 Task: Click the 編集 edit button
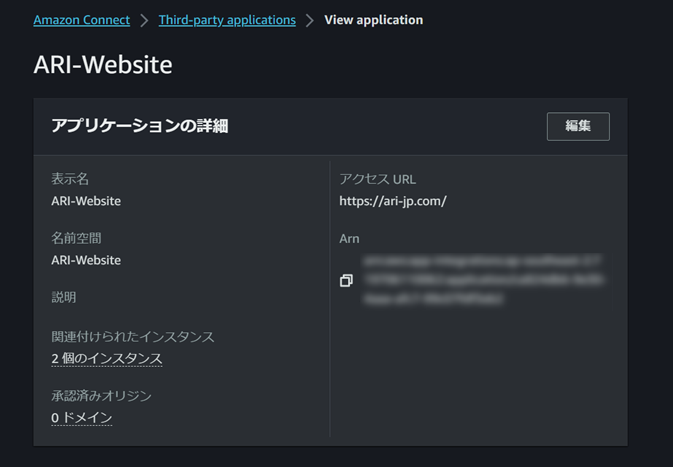click(x=578, y=126)
